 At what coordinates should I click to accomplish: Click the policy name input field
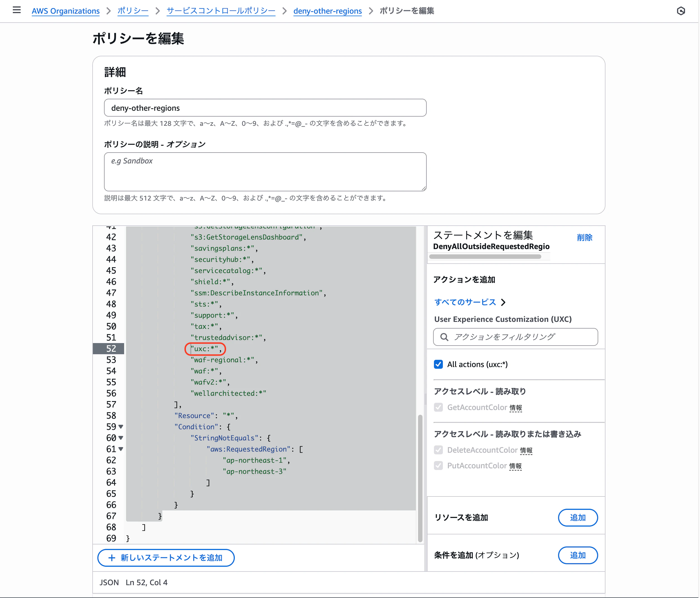265,108
